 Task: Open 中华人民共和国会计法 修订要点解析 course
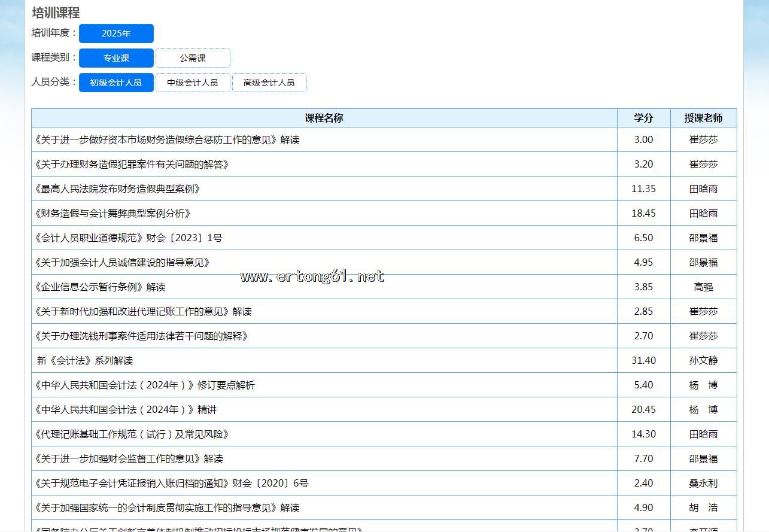tap(145, 385)
